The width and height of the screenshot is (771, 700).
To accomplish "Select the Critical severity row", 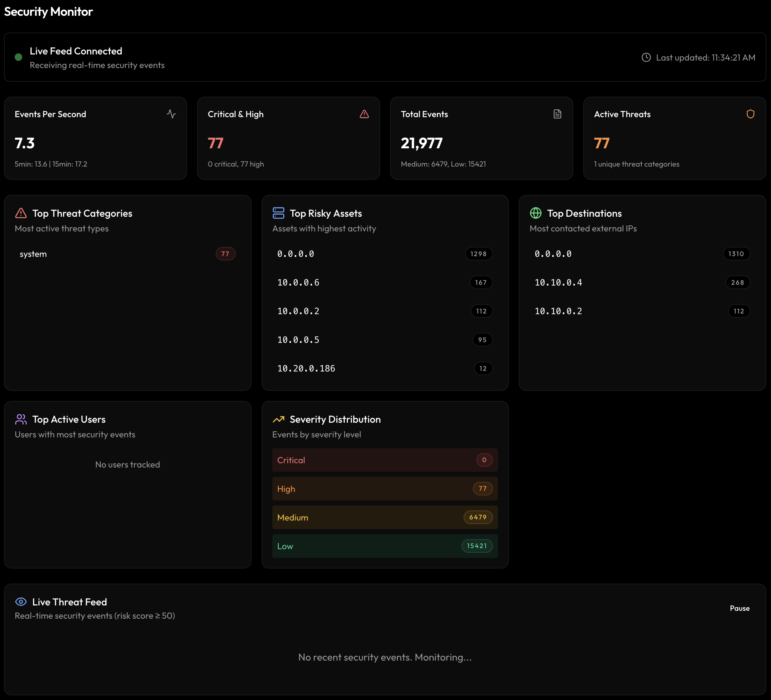I will click(x=385, y=460).
